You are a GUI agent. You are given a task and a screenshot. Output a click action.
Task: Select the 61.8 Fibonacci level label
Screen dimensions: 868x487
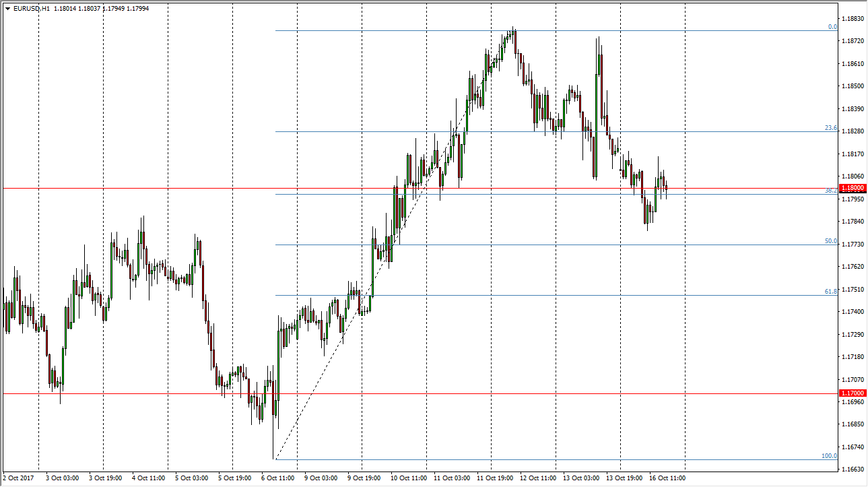830,292
